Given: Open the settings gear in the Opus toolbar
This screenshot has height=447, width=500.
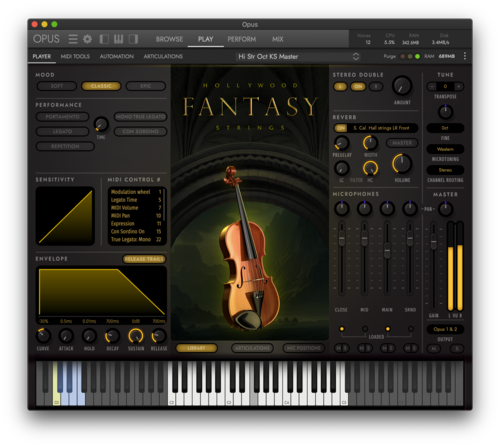Looking at the screenshot, I should coord(88,39).
